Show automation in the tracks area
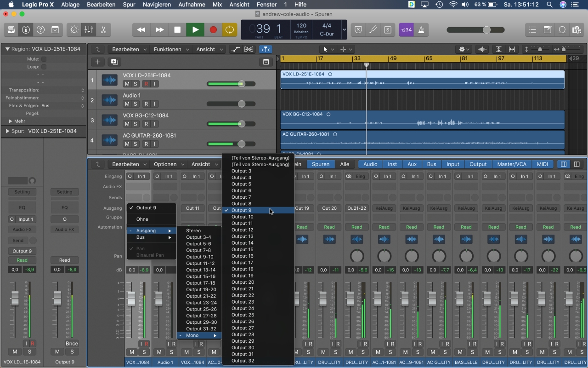The image size is (588, 368). tap(235, 49)
